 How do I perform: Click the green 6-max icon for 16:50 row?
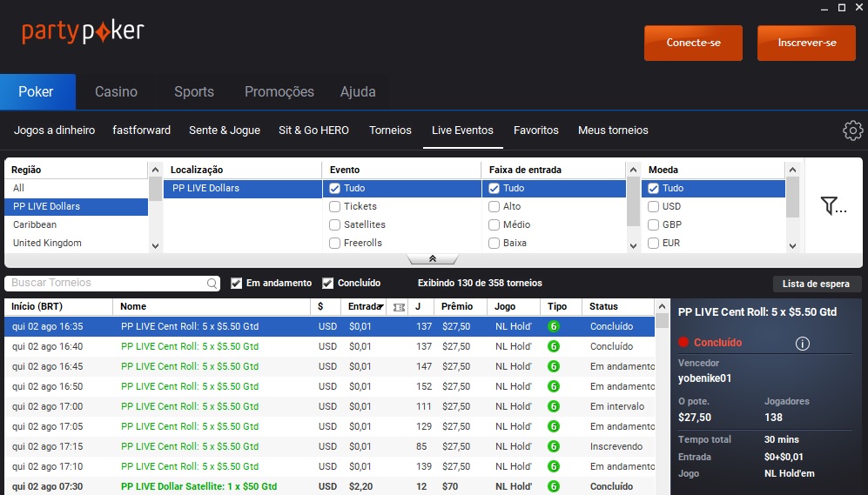pos(553,386)
